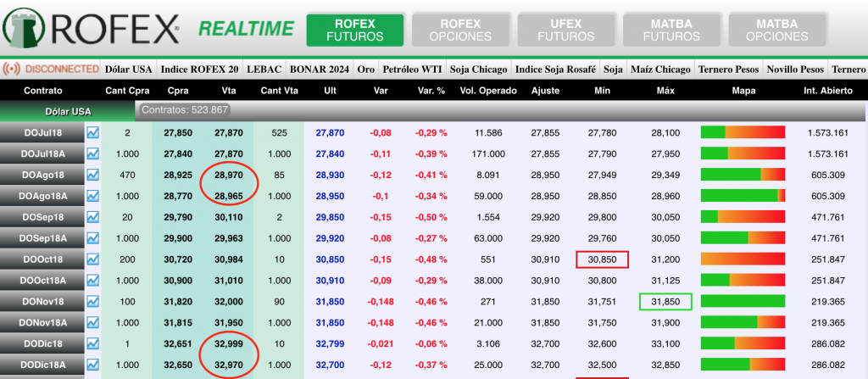Viewport: 868px width, 379px height.
Task: Click the Ajuste column header
Action: pyautogui.click(x=545, y=91)
